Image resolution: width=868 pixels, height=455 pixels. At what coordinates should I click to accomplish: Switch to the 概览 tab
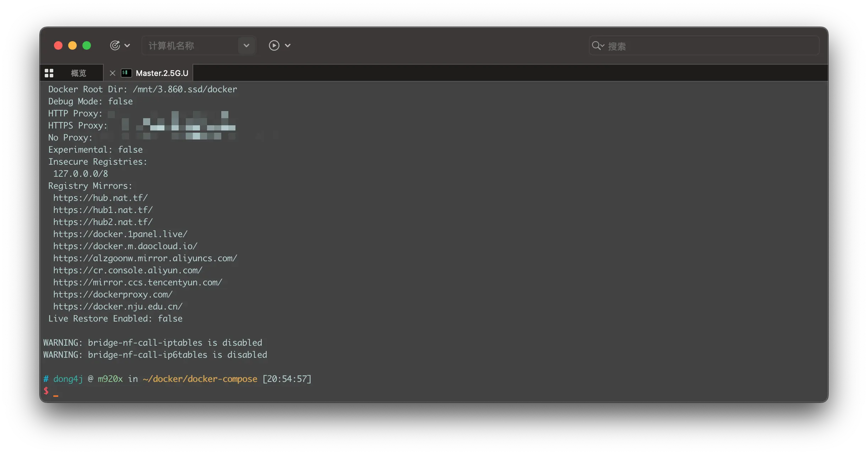pyautogui.click(x=78, y=73)
